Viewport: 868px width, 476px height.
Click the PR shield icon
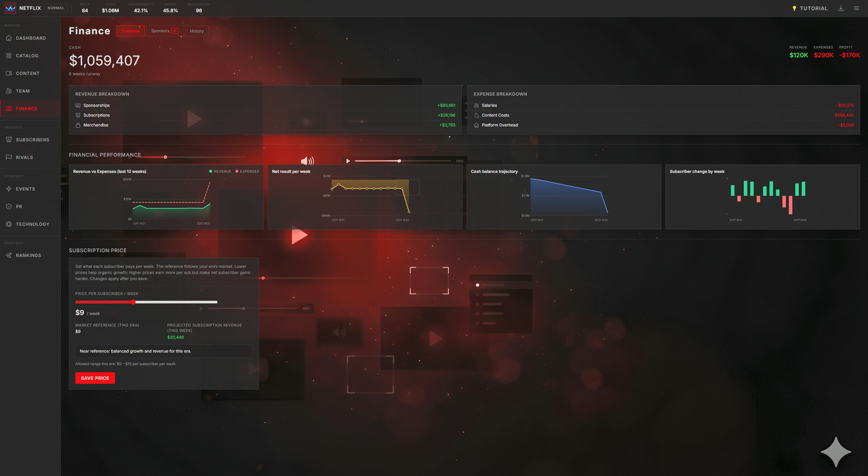(x=9, y=207)
